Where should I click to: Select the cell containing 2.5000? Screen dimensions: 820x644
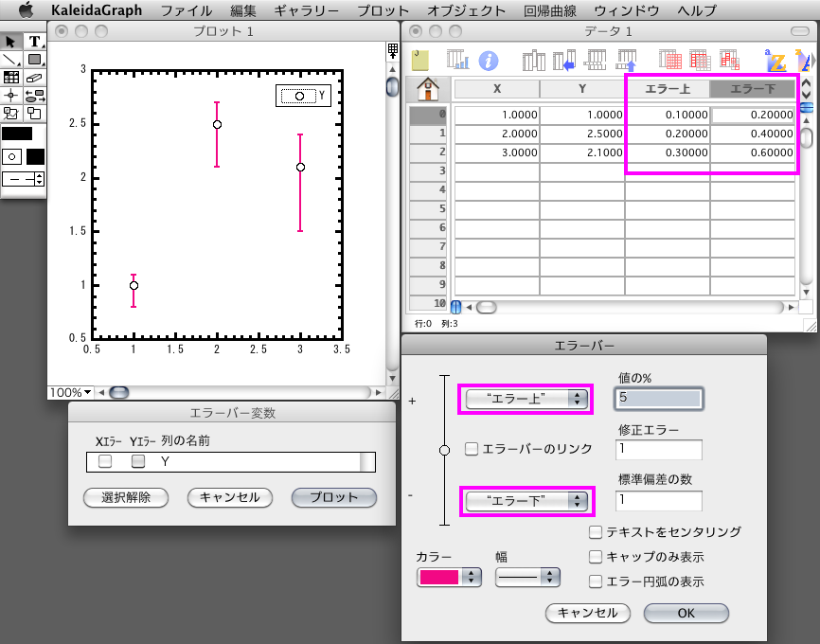[x=581, y=134]
